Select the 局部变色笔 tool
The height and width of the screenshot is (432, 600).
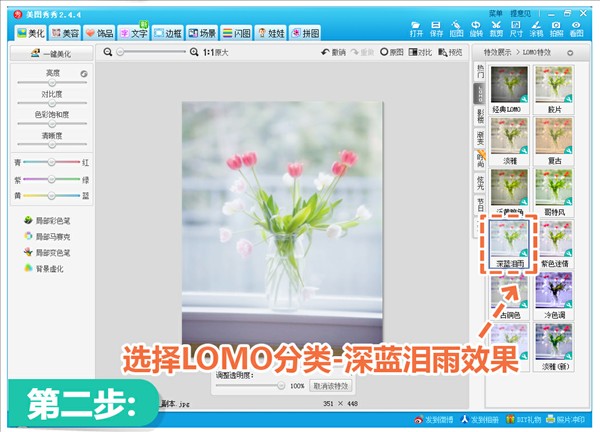[x=47, y=253]
